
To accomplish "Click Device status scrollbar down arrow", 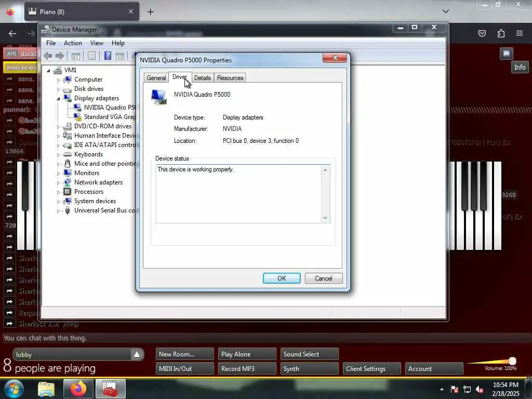I will pyautogui.click(x=325, y=218).
